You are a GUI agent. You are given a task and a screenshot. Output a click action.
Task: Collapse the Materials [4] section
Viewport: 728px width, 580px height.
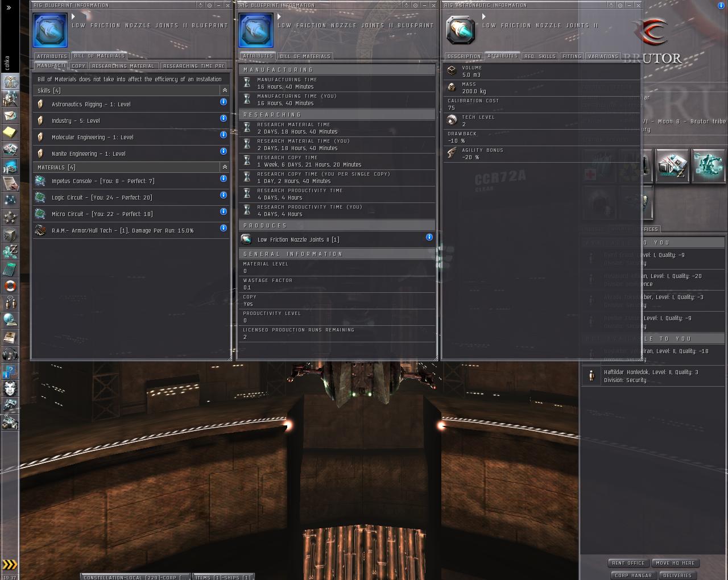click(x=225, y=167)
